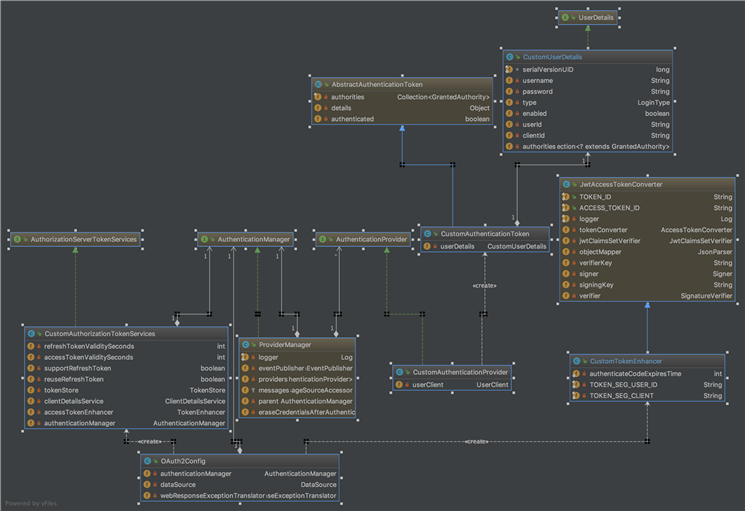This screenshot has height=511, width=745.
Task: Click the UserDetails interface icon
Action: point(565,18)
